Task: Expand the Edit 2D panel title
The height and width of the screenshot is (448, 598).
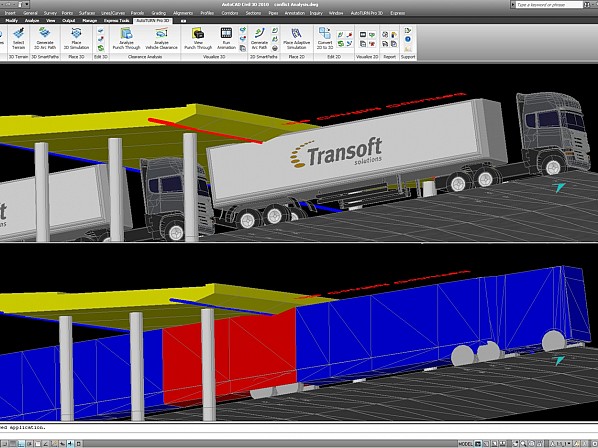Action: tap(334, 57)
